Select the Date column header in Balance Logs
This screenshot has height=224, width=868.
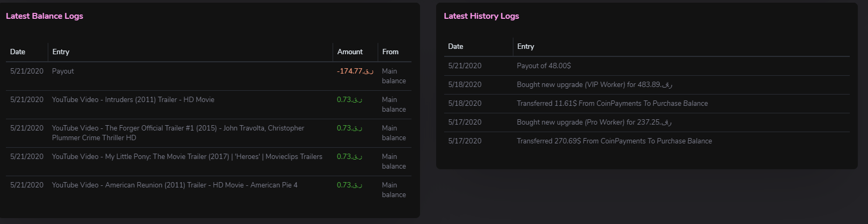tap(18, 52)
